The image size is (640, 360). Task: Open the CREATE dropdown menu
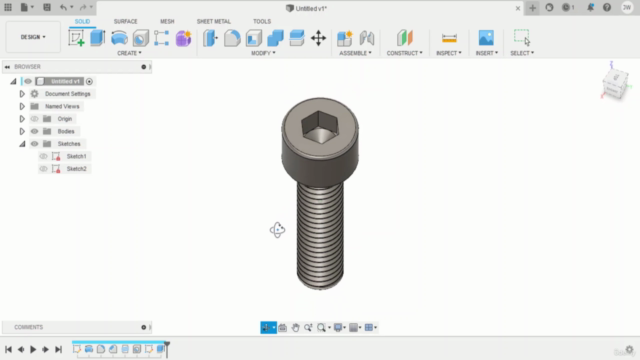tap(129, 53)
